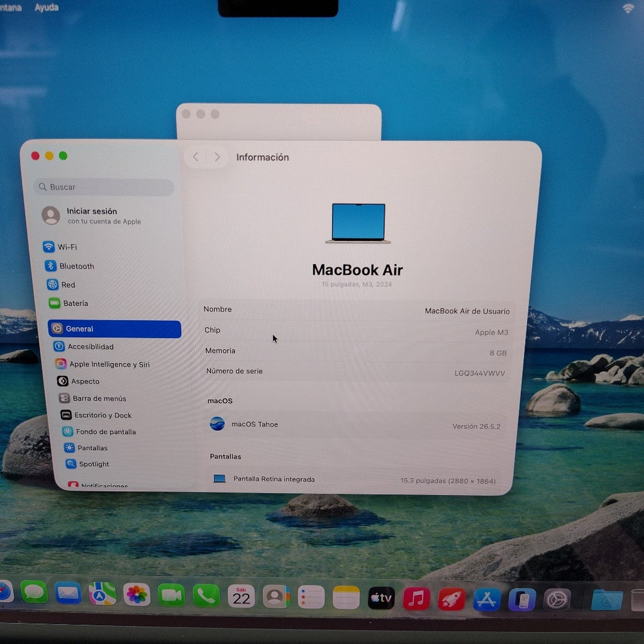Open the red rocket app in the Dock
Screen dimensions: 644x644
452,599
